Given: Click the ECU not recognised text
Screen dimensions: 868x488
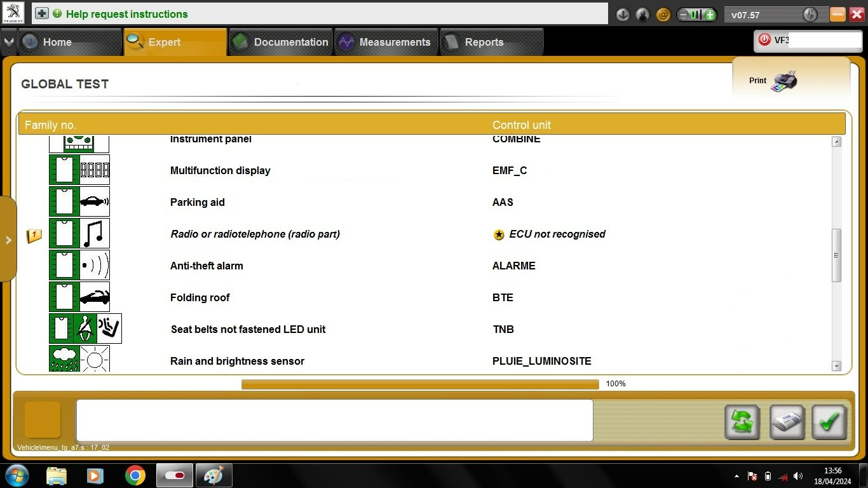Looking at the screenshot, I should pyautogui.click(x=557, y=234).
